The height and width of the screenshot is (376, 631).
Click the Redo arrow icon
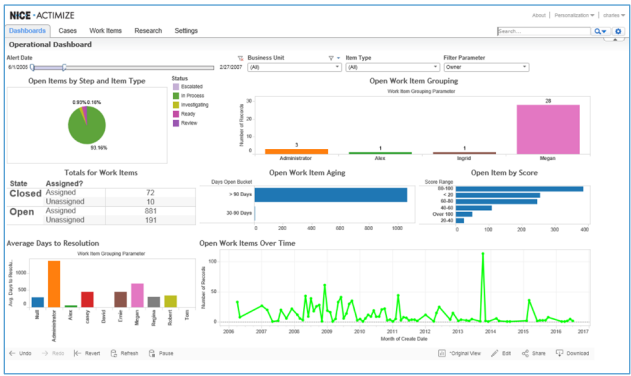point(45,353)
